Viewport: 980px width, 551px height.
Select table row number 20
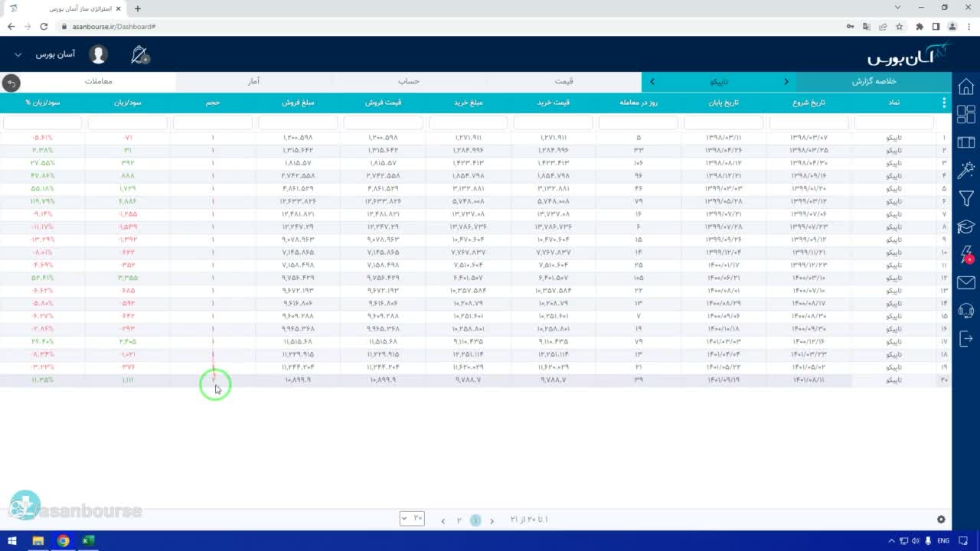475,380
